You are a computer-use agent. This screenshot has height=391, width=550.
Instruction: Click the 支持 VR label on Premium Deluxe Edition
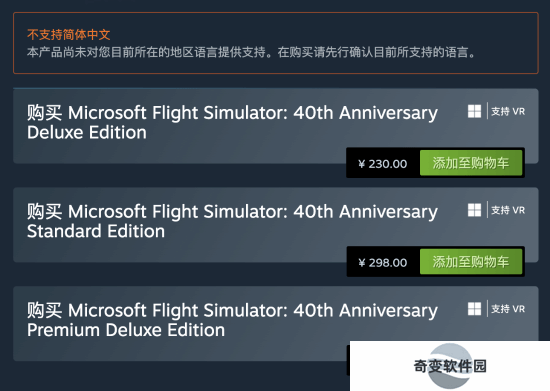(508, 309)
